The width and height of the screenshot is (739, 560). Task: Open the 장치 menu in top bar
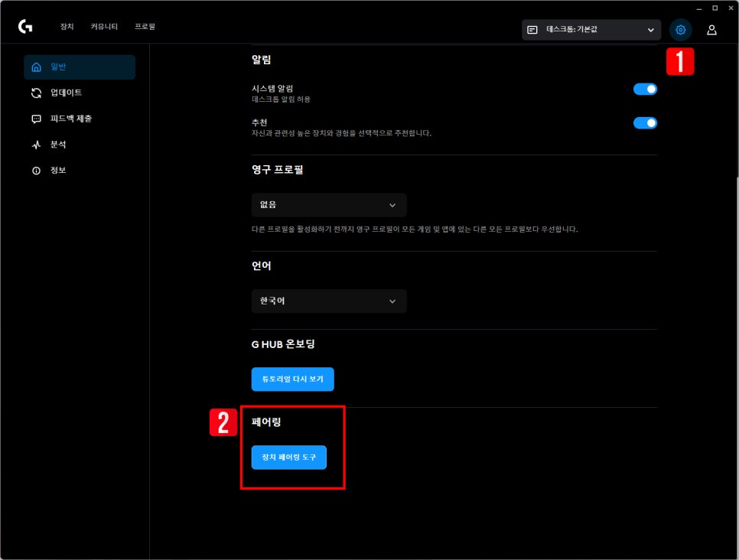coord(67,27)
